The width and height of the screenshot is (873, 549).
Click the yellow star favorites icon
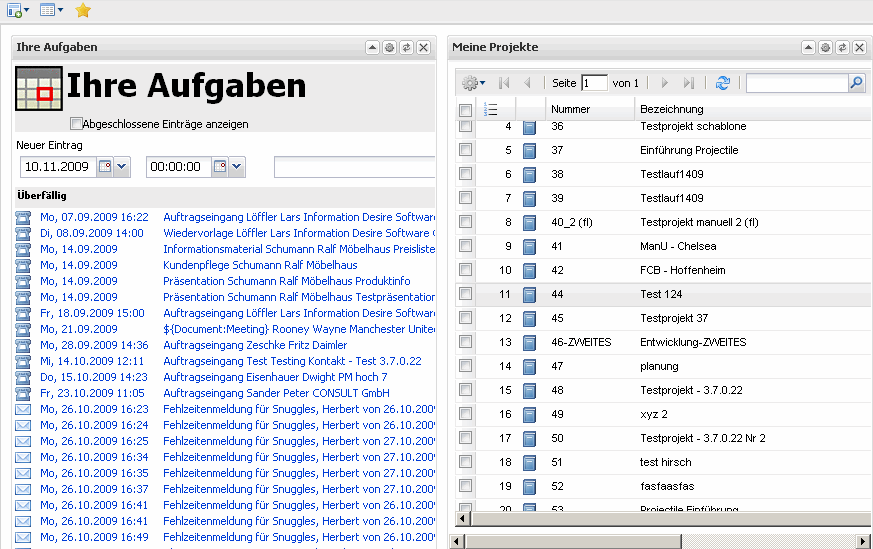coord(83,10)
